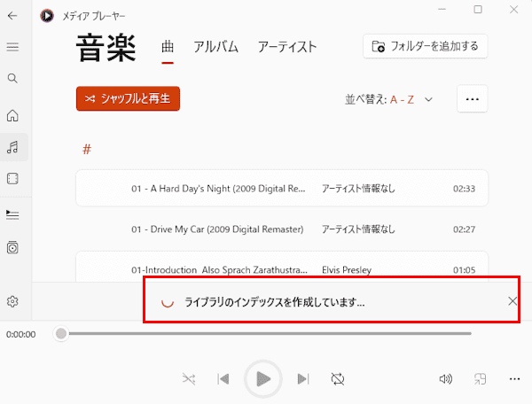Open the video library sidebar icon
This screenshot has height=404, width=532.
click(12, 178)
